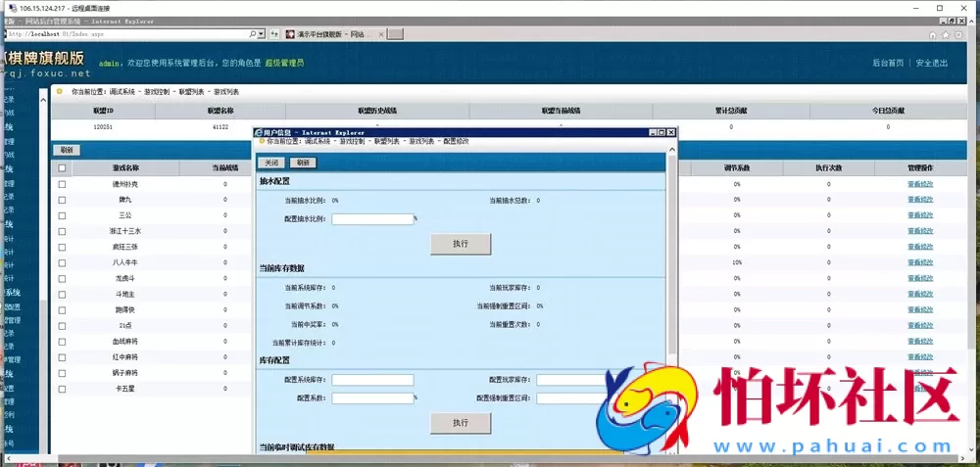The width and height of the screenshot is (980, 467).
Task: Focus the 配置系数 input field
Action: coord(372,398)
